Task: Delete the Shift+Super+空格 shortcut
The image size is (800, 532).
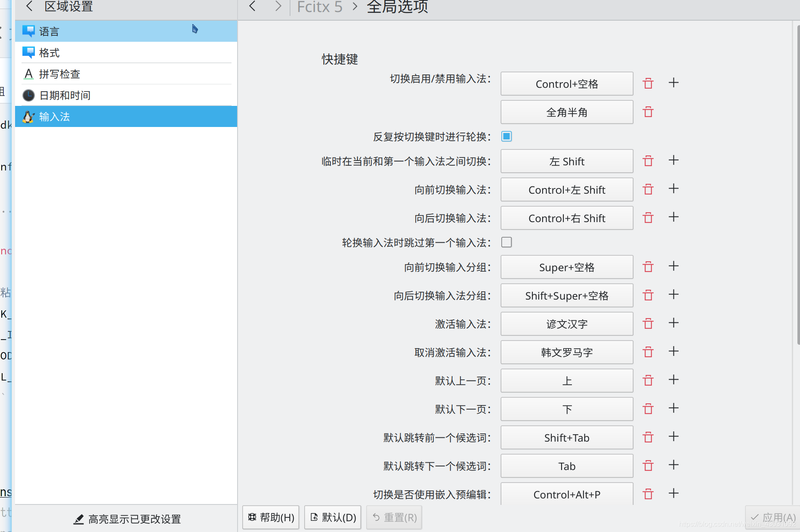Action: point(648,295)
